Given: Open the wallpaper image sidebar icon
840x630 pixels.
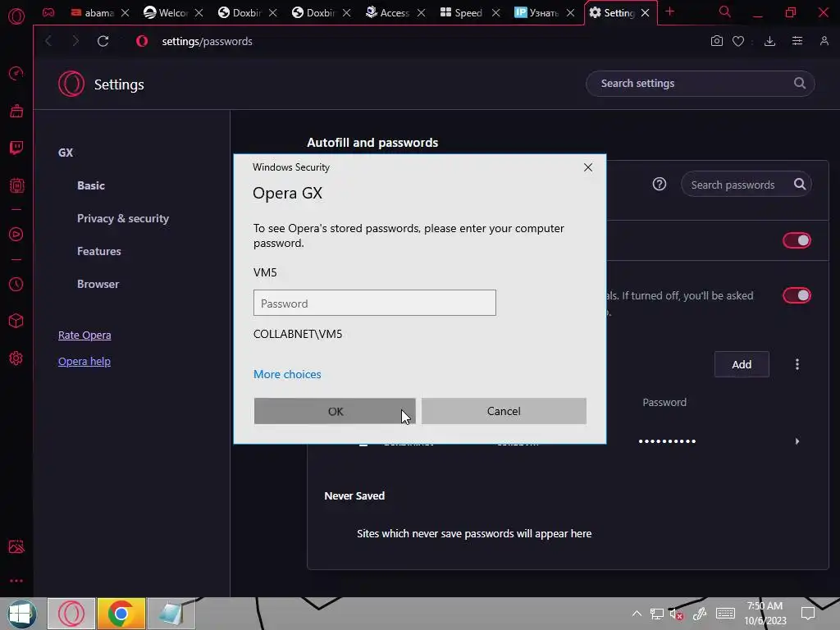Looking at the screenshot, I should (x=16, y=546).
